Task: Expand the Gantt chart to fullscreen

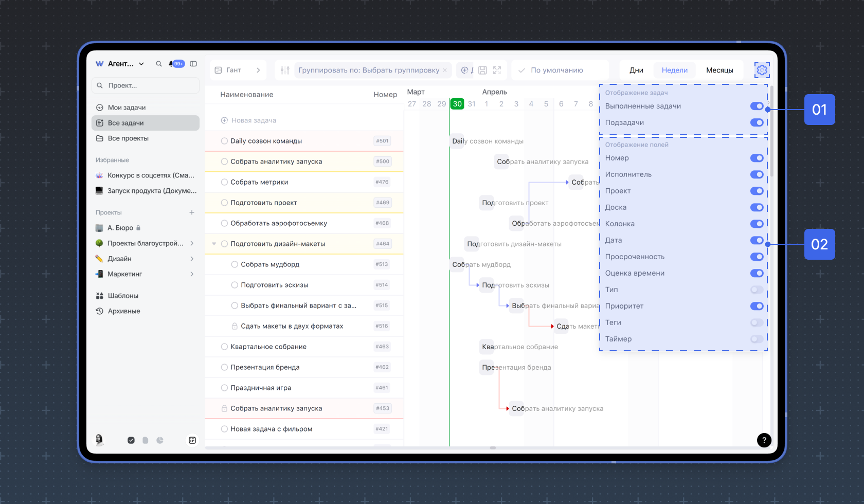Action: click(497, 70)
